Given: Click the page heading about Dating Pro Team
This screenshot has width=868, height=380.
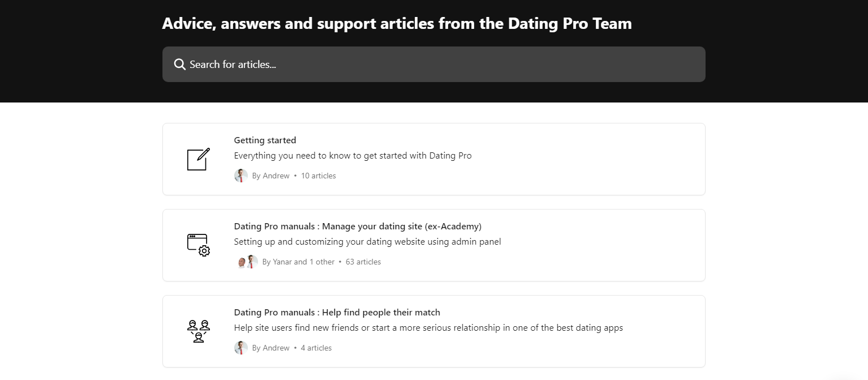Looking at the screenshot, I should [x=397, y=24].
